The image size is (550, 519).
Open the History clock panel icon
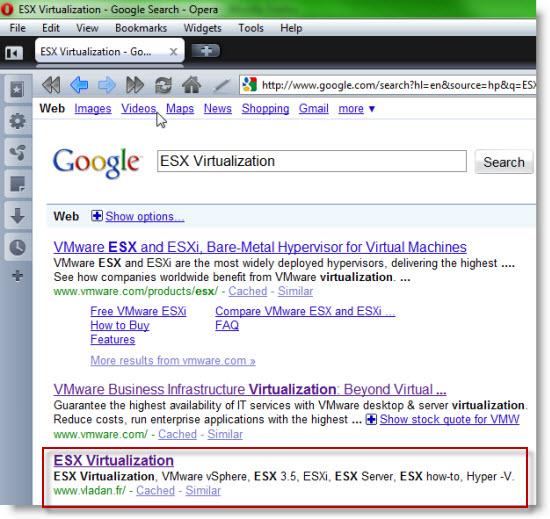click(x=17, y=248)
